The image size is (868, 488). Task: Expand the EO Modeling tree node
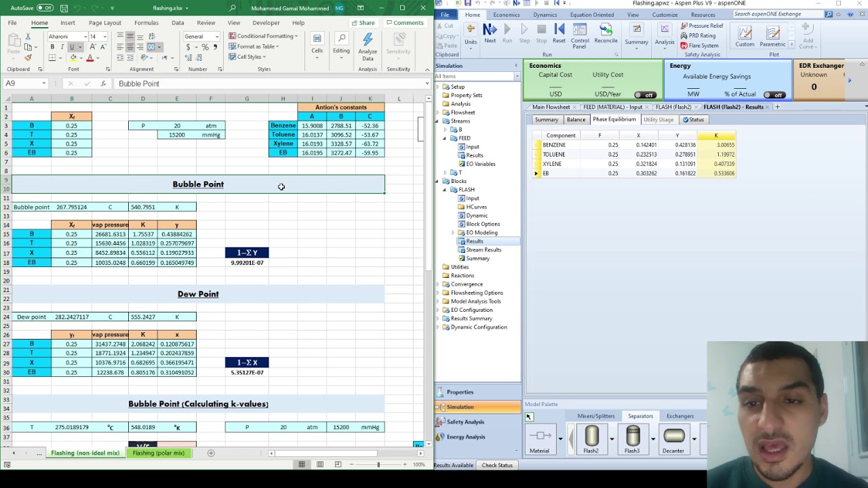(453, 232)
